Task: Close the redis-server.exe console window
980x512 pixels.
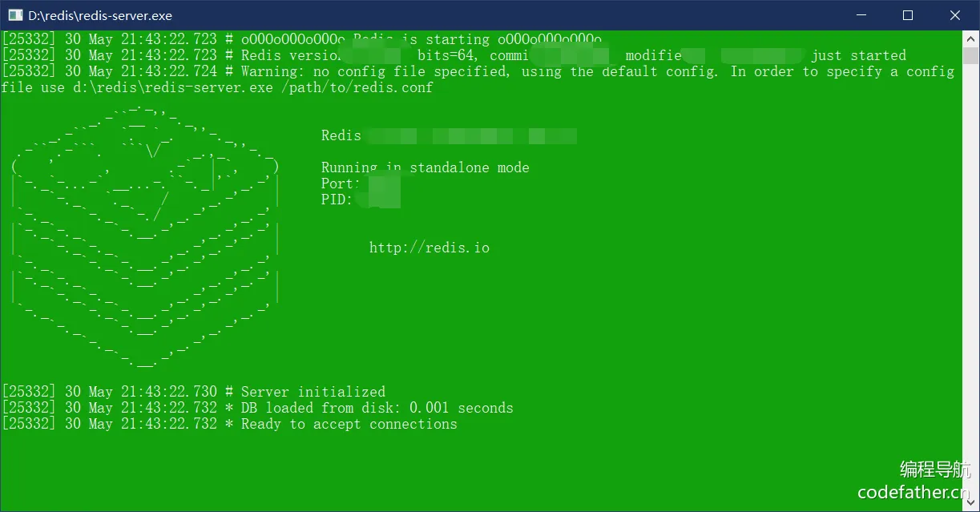Action: click(x=955, y=15)
